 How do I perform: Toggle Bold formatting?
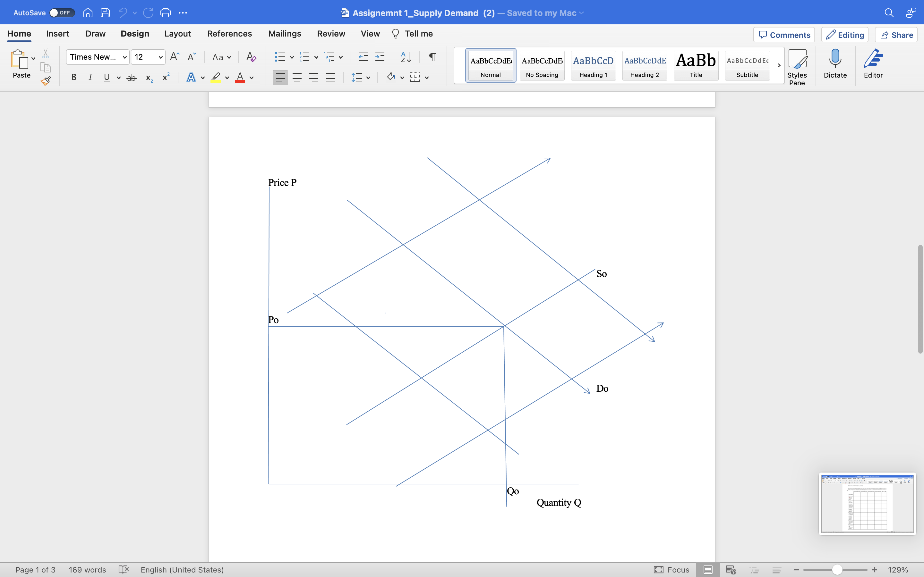(74, 78)
